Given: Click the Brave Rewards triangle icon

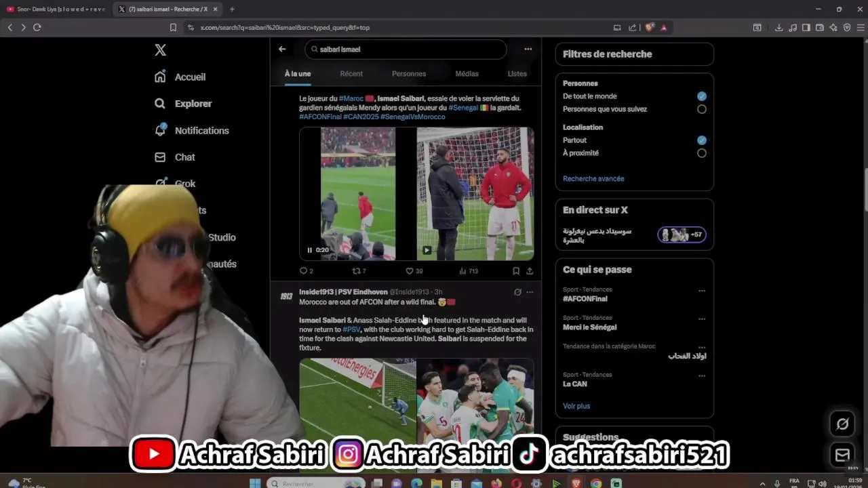Looking at the screenshot, I should click(x=664, y=27).
